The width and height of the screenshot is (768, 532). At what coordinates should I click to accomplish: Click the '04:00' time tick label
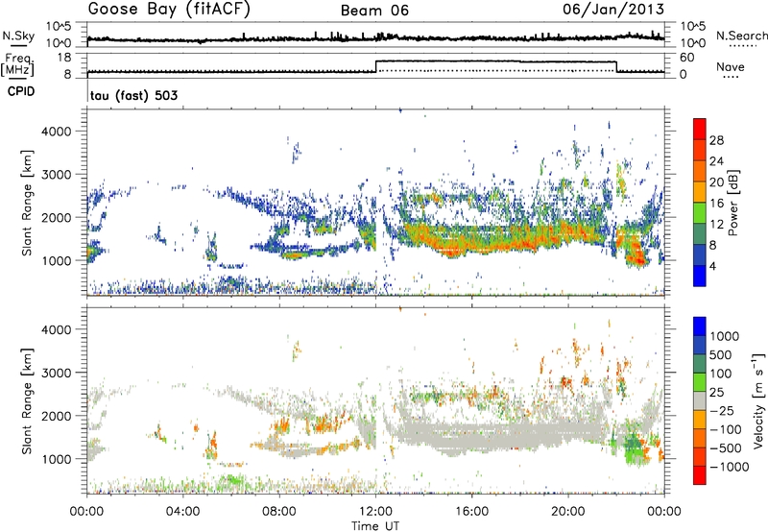pyautogui.click(x=183, y=512)
